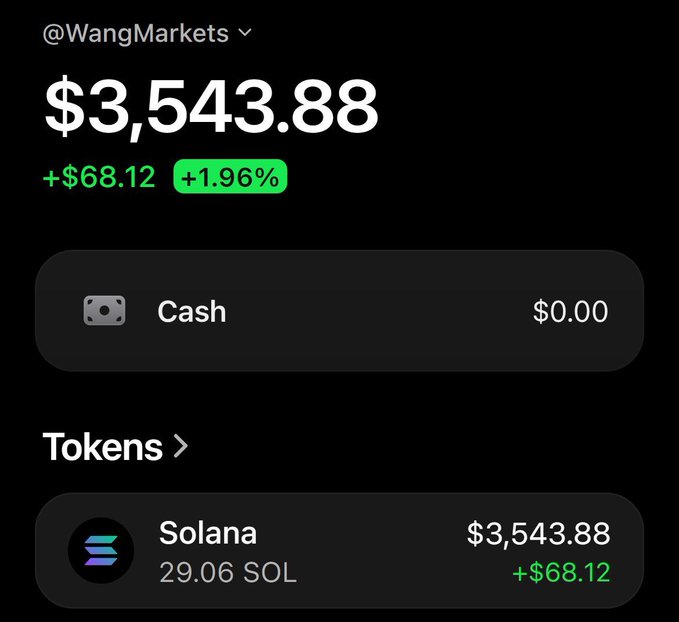Viewport: 679px width, 622px height.
Task: Tap the Solana $3,543.88 value
Action: (x=538, y=534)
